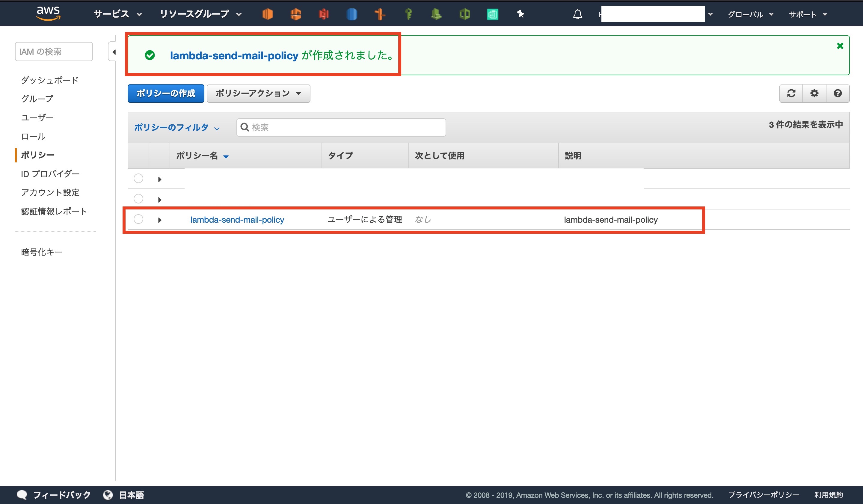Open the ポリシーのフィルタ dropdown
This screenshot has height=504, width=863.
pyautogui.click(x=176, y=128)
